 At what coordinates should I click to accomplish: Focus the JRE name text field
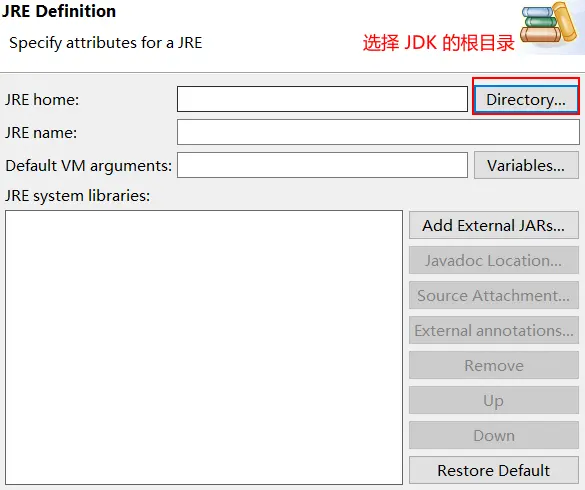[x=378, y=132]
